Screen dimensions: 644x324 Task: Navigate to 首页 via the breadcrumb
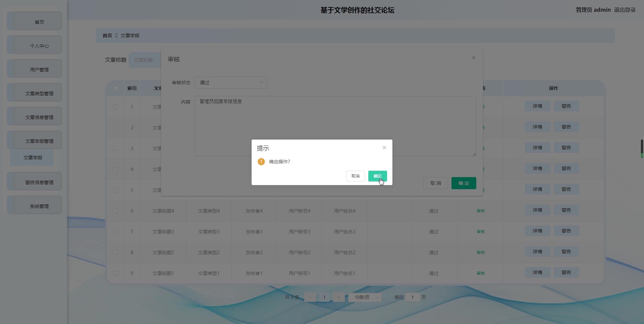click(x=107, y=36)
